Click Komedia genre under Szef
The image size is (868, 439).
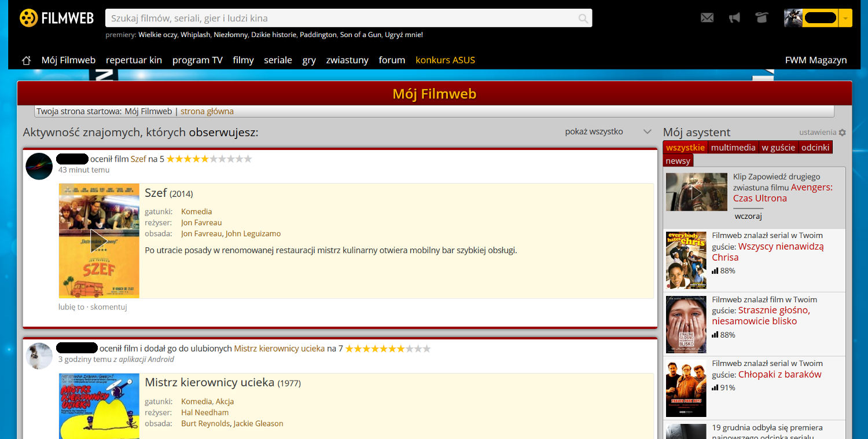click(196, 211)
